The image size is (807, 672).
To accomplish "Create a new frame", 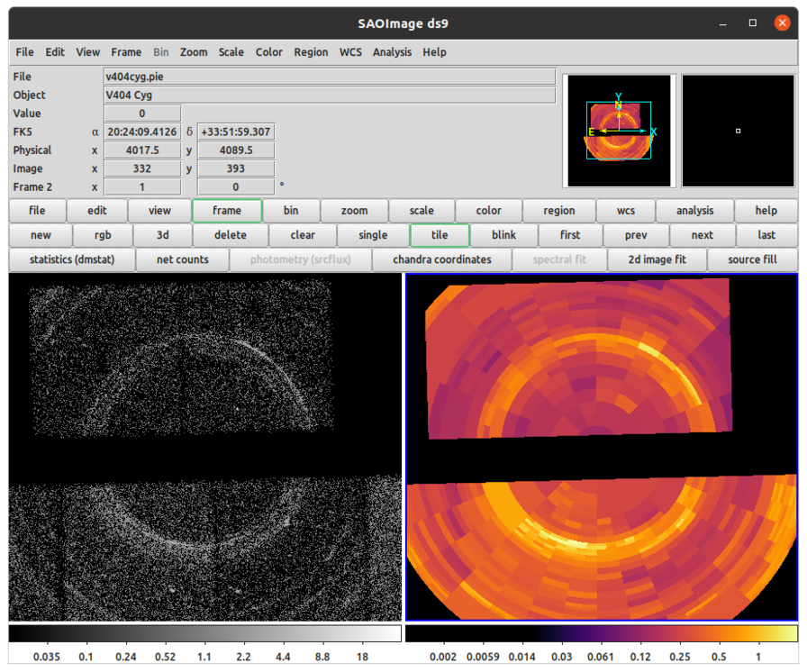I will pos(40,234).
